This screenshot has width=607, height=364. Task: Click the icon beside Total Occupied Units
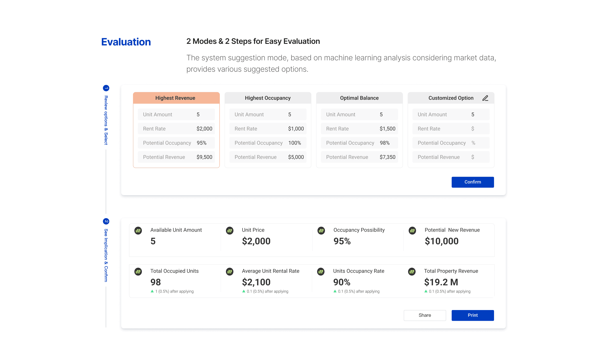tap(138, 271)
